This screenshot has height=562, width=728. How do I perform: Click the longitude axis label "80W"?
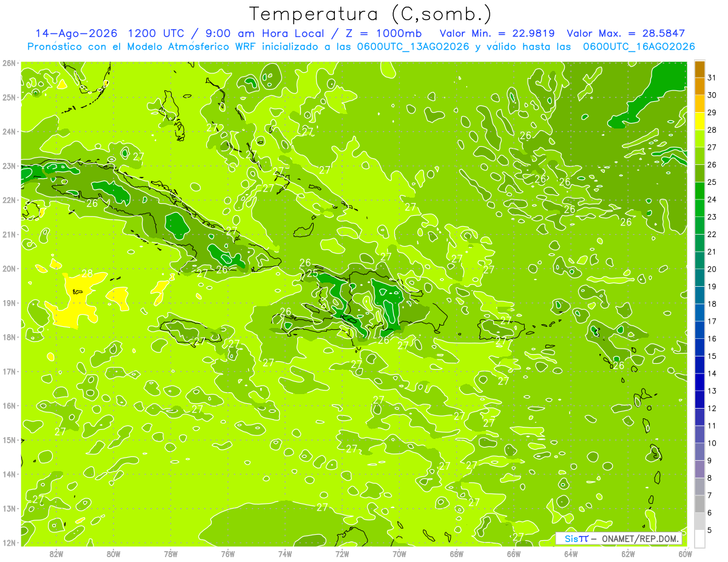click(113, 554)
